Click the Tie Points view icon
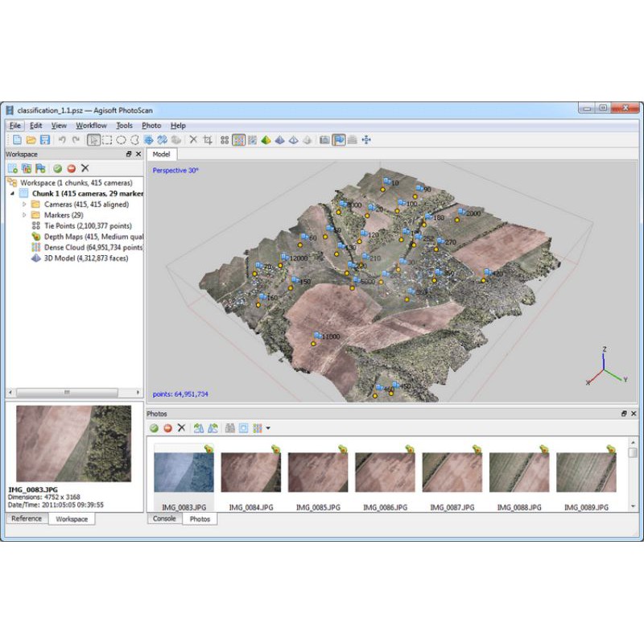The height and width of the screenshot is (644, 644). click(x=225, y=140)
